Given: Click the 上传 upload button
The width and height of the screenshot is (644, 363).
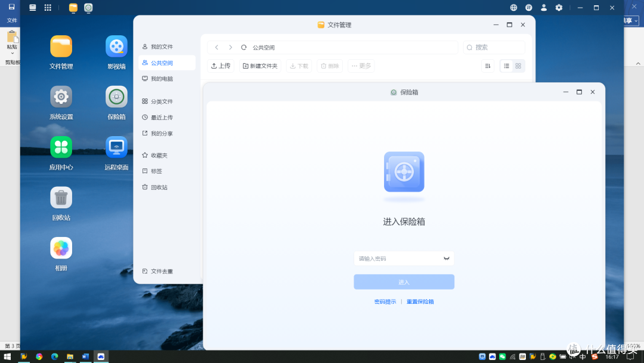Looking at the screenshot, I should point(221,66).
